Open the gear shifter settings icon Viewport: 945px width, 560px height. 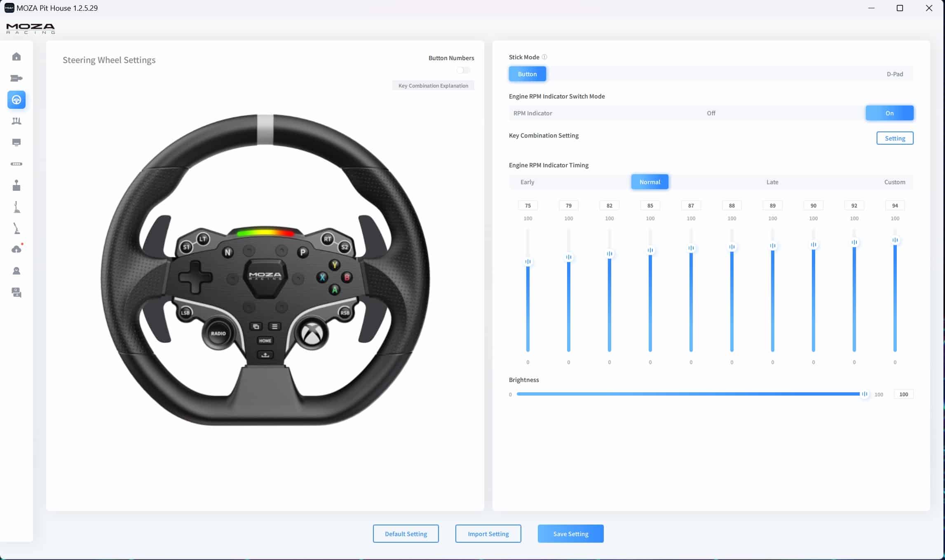16,185
